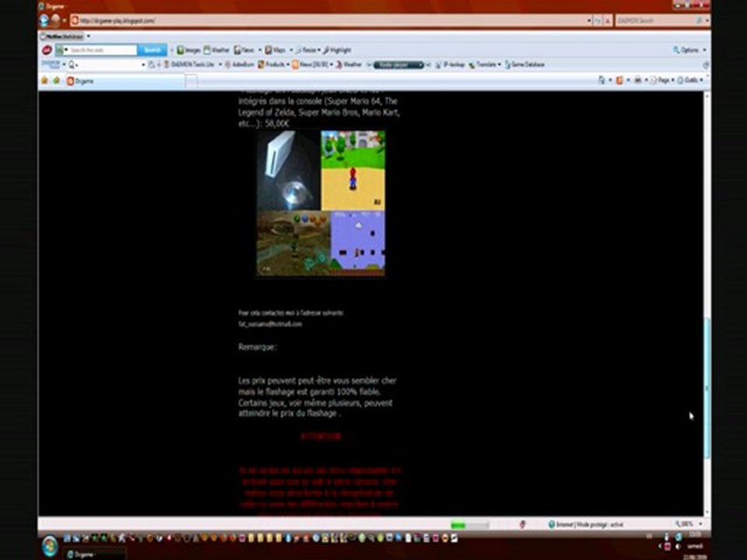Click DAEMON Tools Lite toolbar button
The height and width of the screenshot is (560, 747).
[189, 65]
